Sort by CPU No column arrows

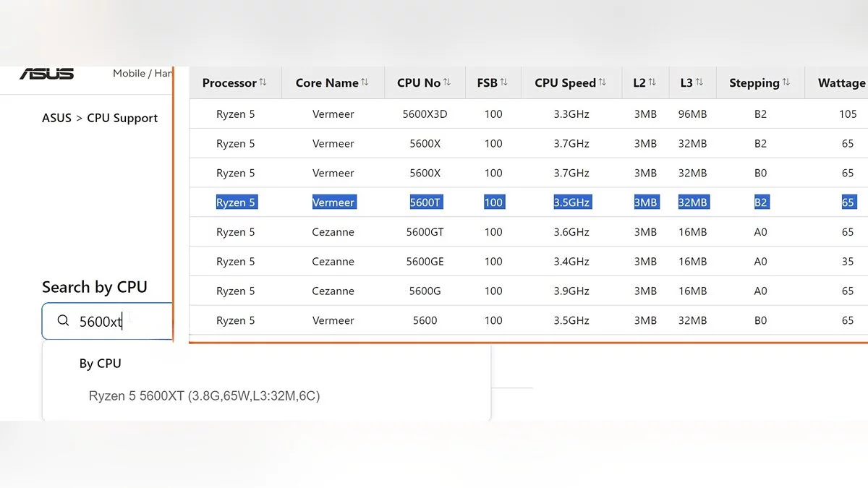pos(447,82)
